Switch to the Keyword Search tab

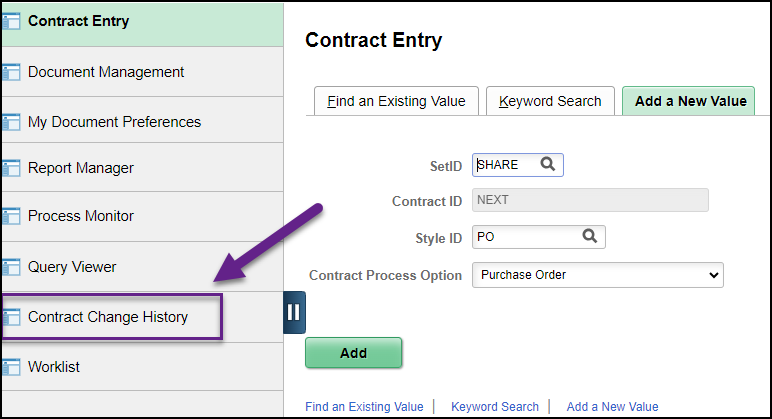550,101
